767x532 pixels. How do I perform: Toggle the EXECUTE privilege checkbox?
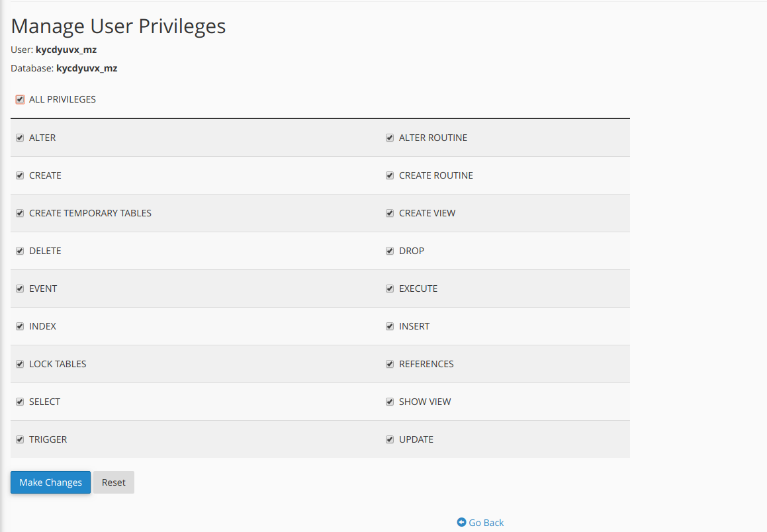[390, 288]
